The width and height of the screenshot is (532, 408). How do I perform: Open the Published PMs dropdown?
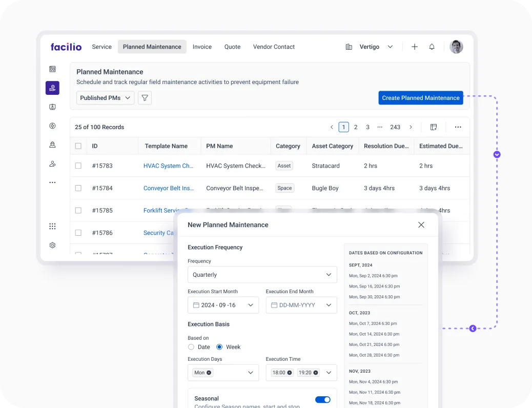105,98
